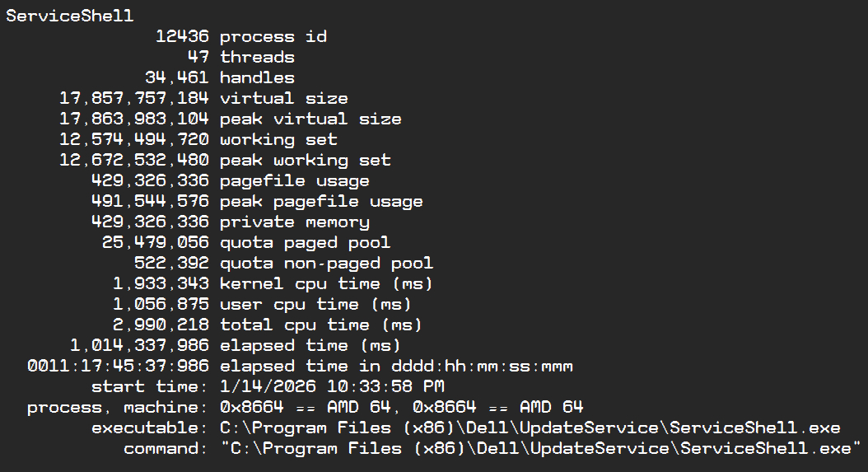Click the process id value 12436
Screen dimensions: 868x472
pos(182,36)
